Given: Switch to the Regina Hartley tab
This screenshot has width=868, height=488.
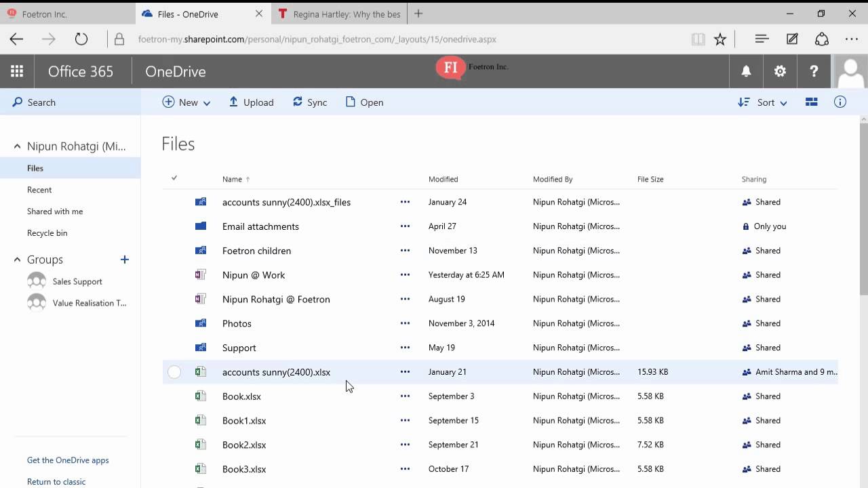Looking at the screenshot, I should tap(339, 14).
